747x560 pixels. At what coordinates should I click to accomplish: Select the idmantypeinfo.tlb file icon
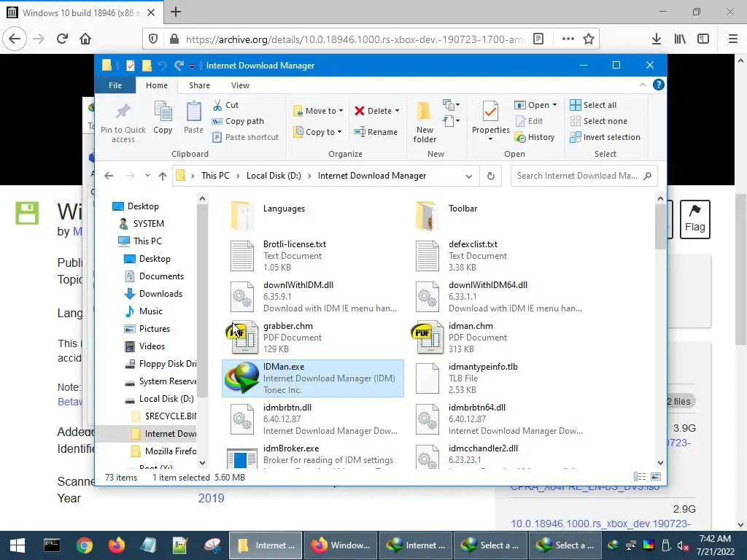[x=427, y=378]
